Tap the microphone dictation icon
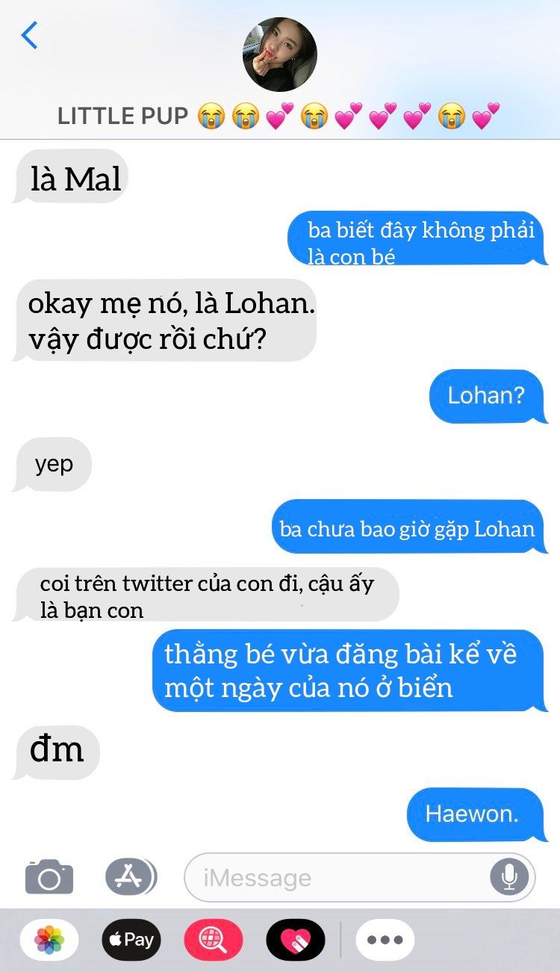 coord(509,877)
